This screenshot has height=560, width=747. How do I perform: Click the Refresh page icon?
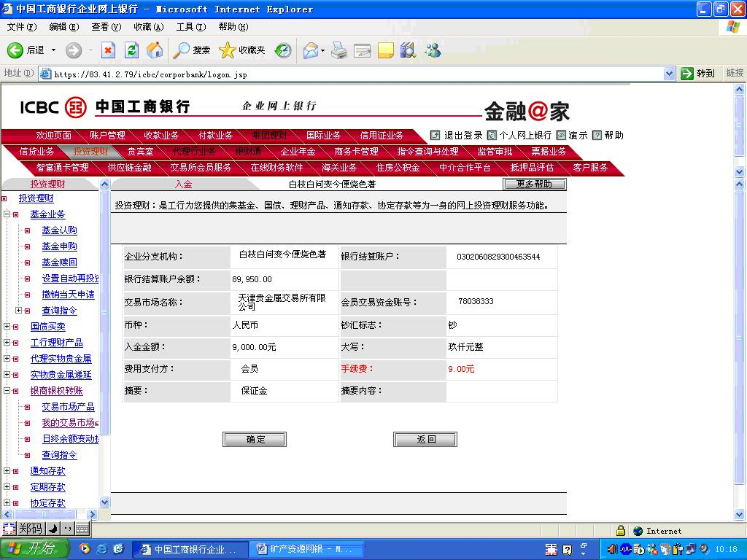(x=131, y=50)
